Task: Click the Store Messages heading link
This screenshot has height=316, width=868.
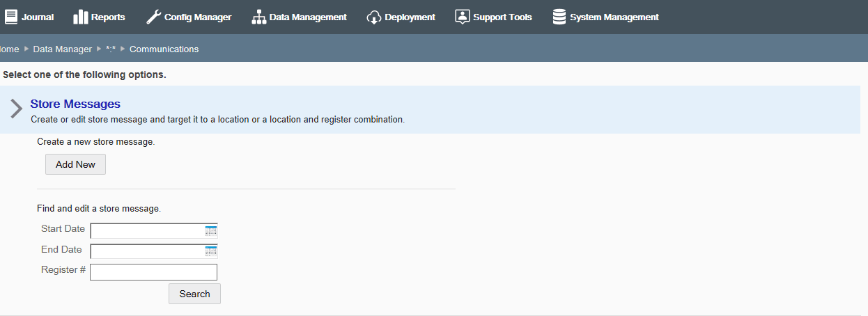Action: 75,104
